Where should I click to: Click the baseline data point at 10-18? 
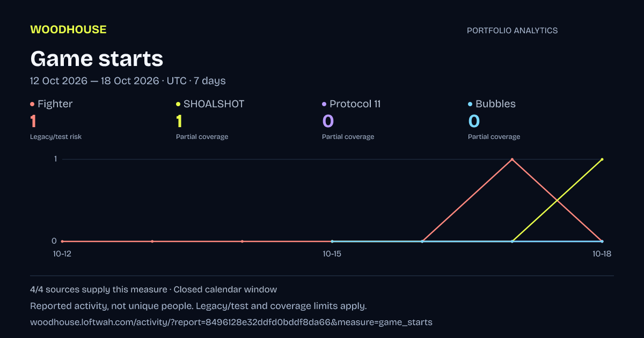click(x=602, y=241)
